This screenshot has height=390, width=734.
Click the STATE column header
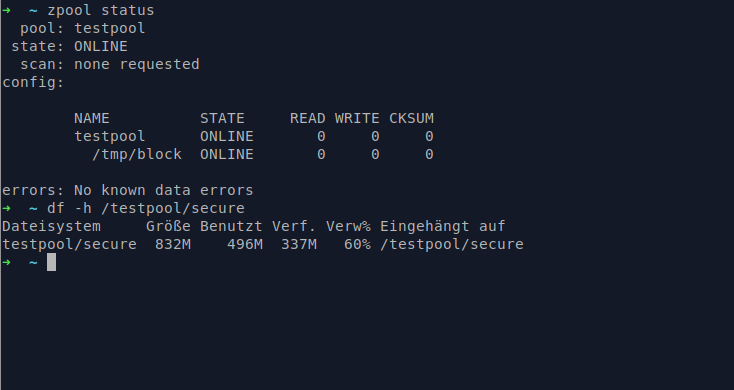222,118
